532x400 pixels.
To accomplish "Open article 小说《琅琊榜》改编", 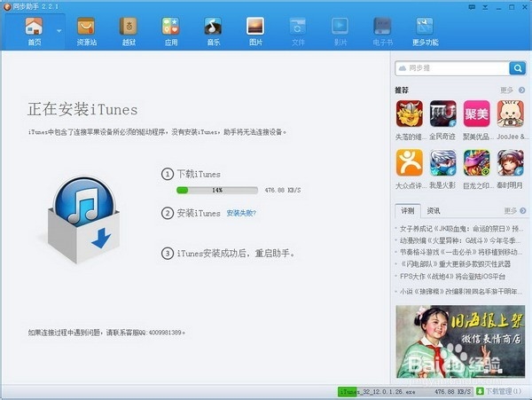I will coord(461,291).
